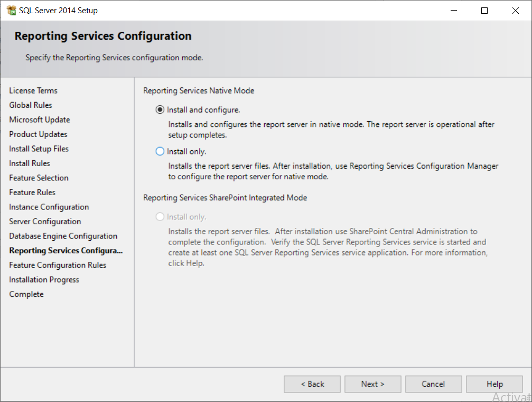Screen dimensions: 532x402
Task: Select License Terms in the step list
Action: 33,90
